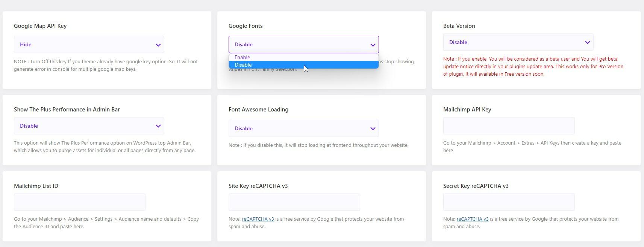Click the Google Map key NOTE text
Screen dimensions: 644x247
(106, 65)
